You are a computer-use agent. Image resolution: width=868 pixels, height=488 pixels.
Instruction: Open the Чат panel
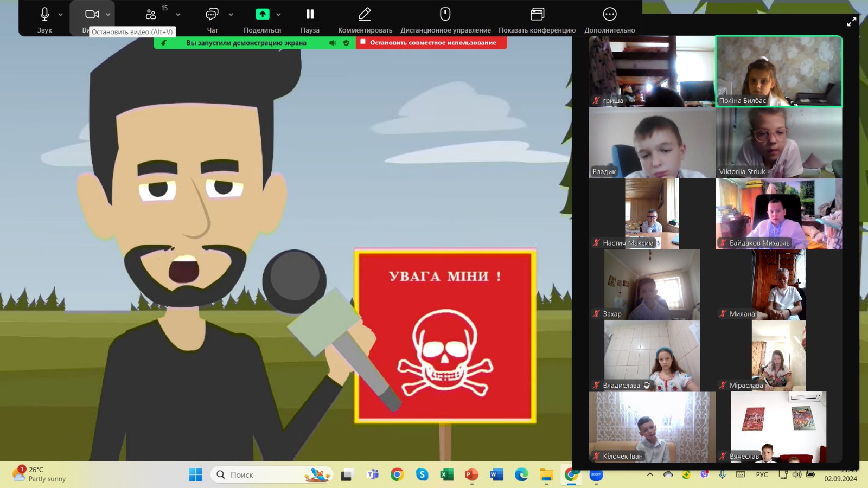[212, 15]
